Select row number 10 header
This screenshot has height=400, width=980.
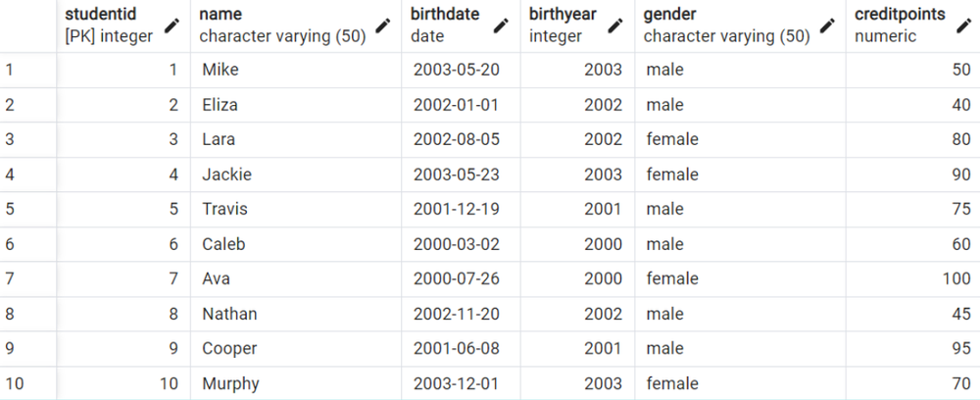(28, 383)
